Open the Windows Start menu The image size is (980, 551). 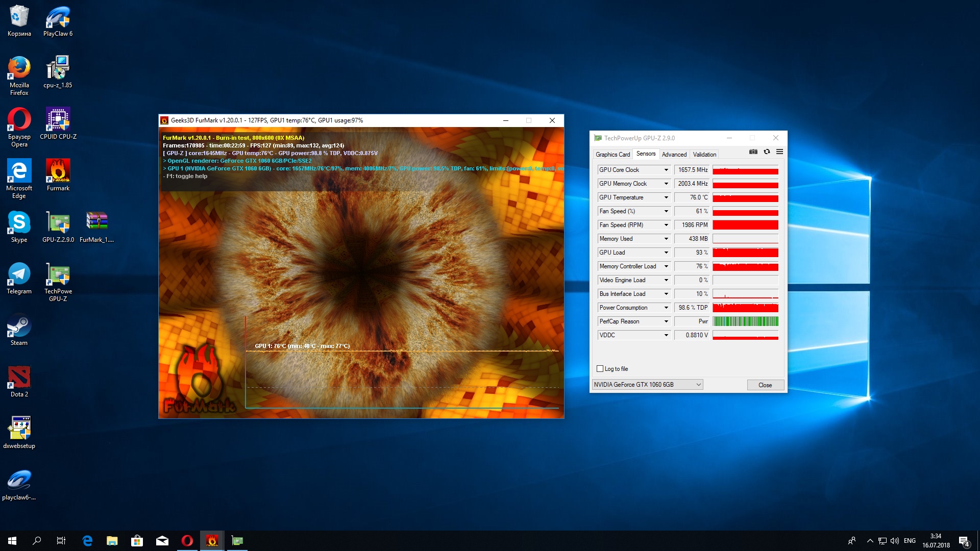(12, 541)
